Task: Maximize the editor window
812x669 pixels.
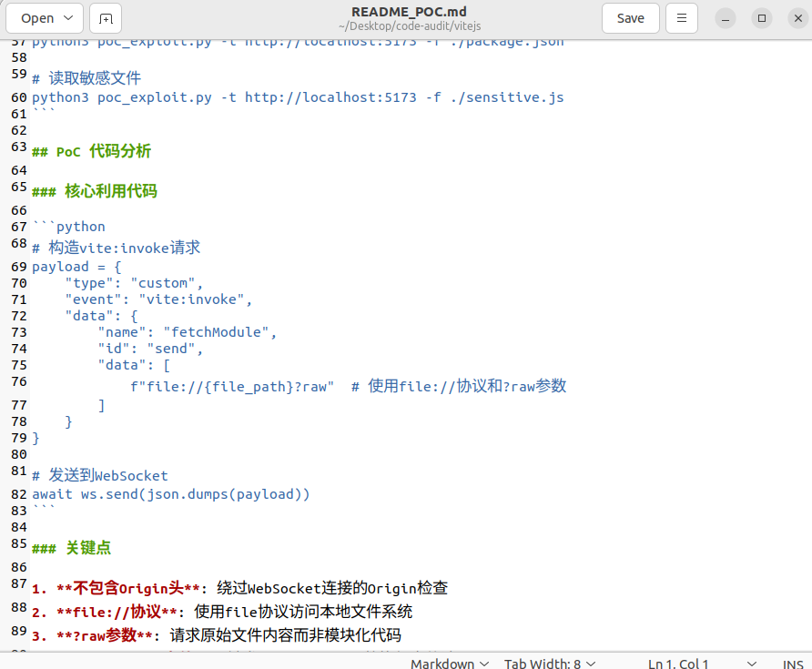Action: coord(762,18)
